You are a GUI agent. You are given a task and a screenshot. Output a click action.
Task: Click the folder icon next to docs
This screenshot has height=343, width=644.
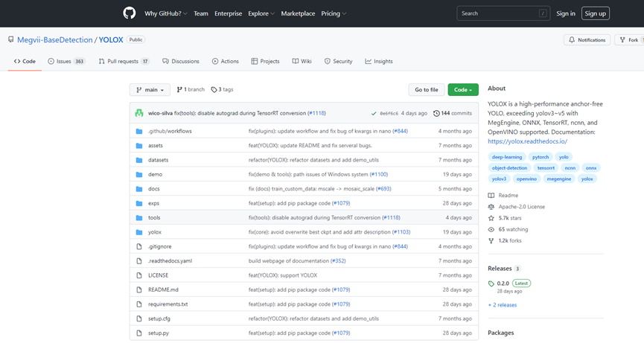(139, 189)
